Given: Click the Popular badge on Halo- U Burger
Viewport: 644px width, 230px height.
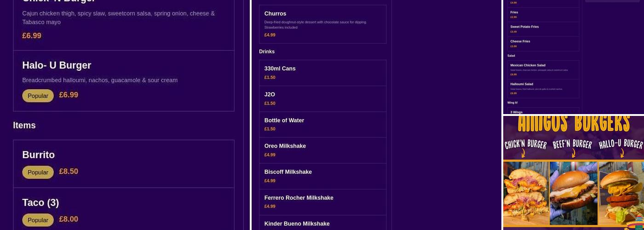Looking at the screenshot, I should click(38, 96).
